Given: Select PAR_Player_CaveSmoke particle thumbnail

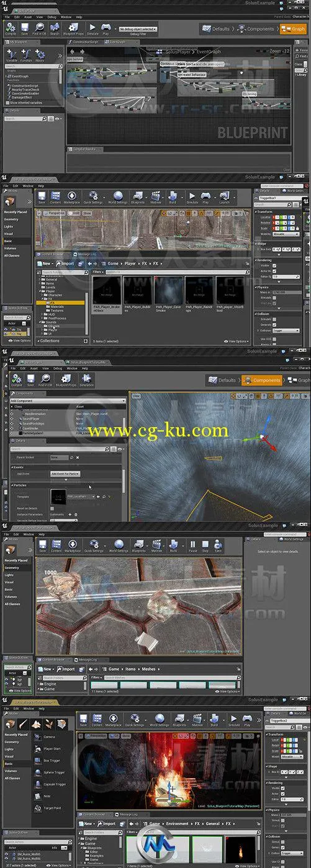Looking at the screenshot, I should coord(168,294).
